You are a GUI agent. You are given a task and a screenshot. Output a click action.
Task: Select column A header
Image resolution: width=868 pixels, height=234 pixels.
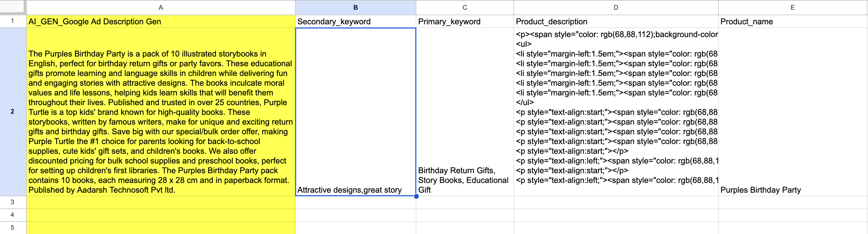(x=161, y=7)
